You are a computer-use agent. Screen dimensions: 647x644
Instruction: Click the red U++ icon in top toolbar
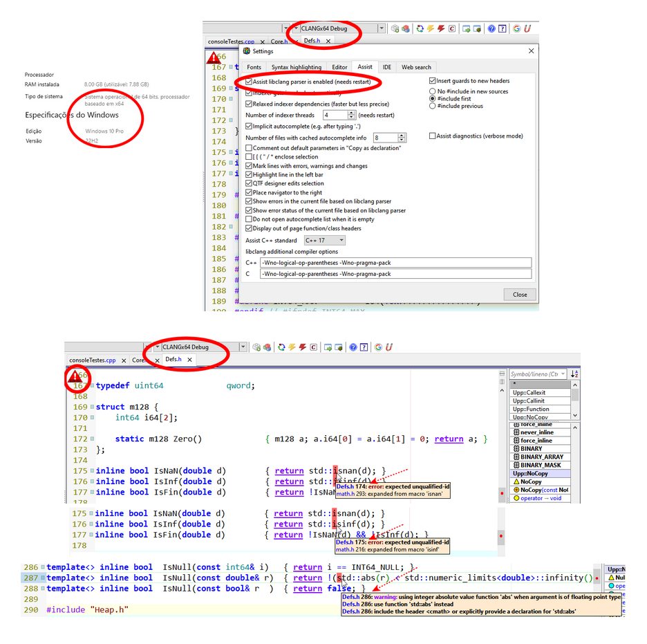[527, 29]
